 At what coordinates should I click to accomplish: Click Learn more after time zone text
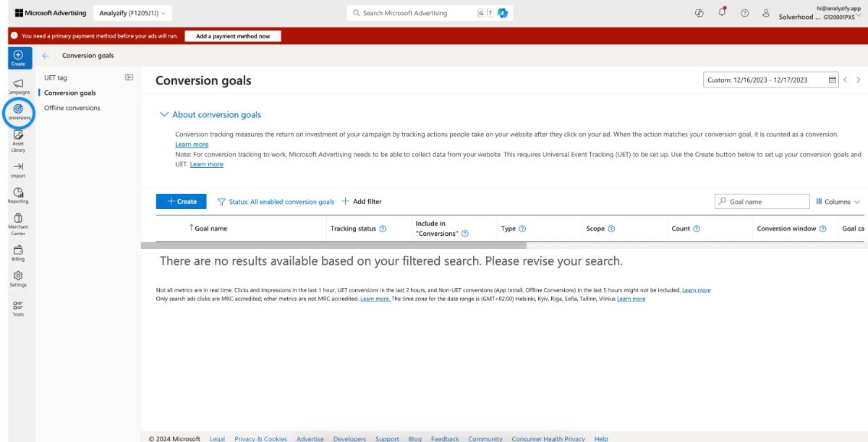click(x=631, y=299)
